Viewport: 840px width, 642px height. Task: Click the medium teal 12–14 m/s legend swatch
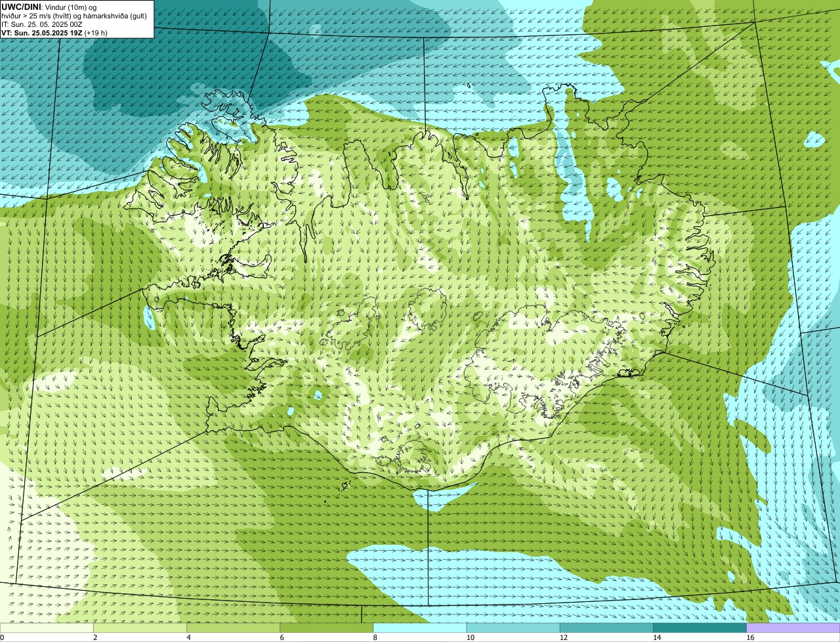606,628
